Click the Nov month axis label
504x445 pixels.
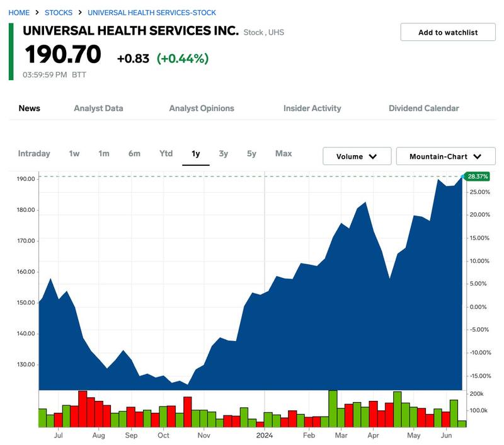pos(203,436)
